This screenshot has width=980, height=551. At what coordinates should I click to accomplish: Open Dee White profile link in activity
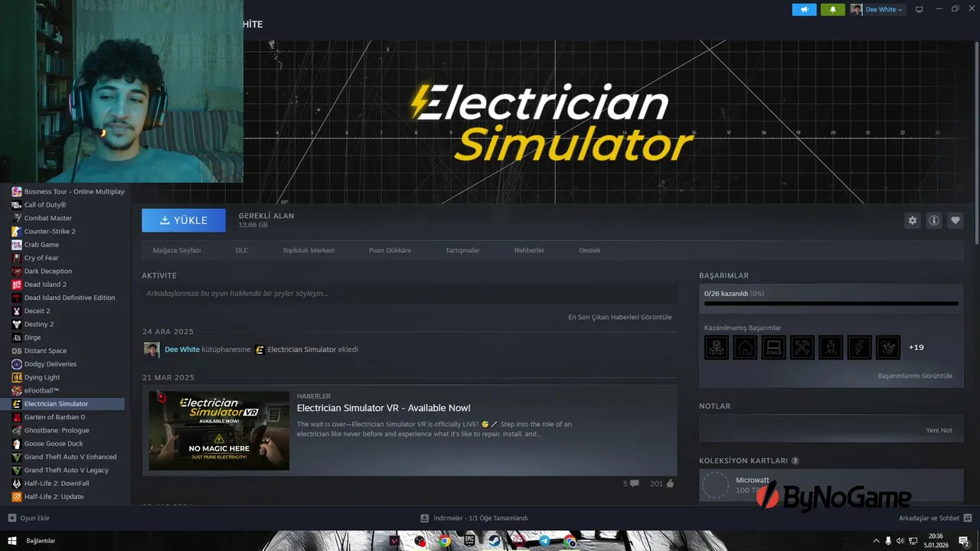point(182,350)
